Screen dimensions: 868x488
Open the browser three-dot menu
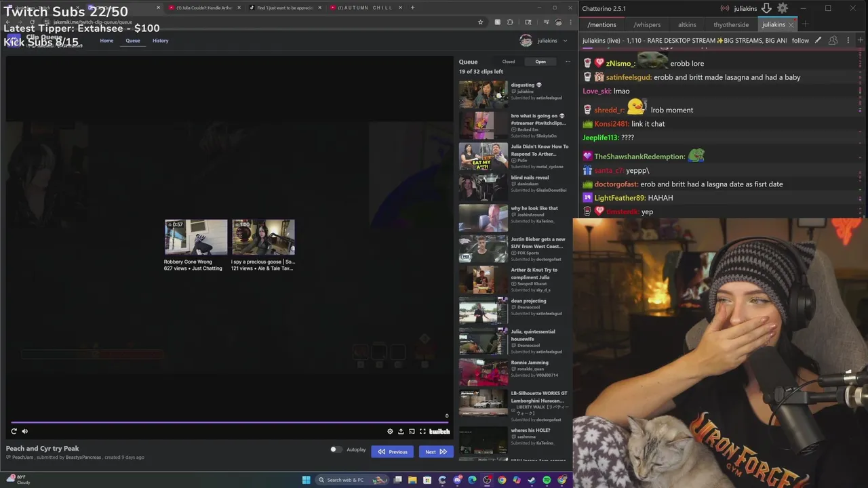coord(570,22)
